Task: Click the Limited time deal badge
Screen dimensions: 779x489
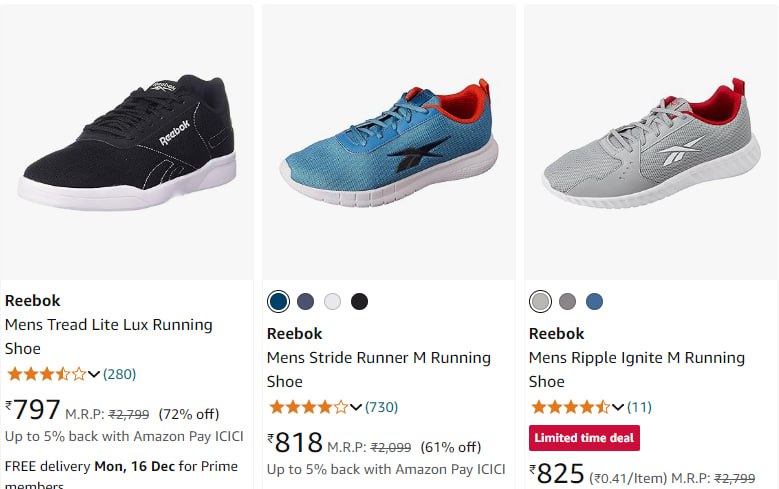Action: [x=584, y=438]
